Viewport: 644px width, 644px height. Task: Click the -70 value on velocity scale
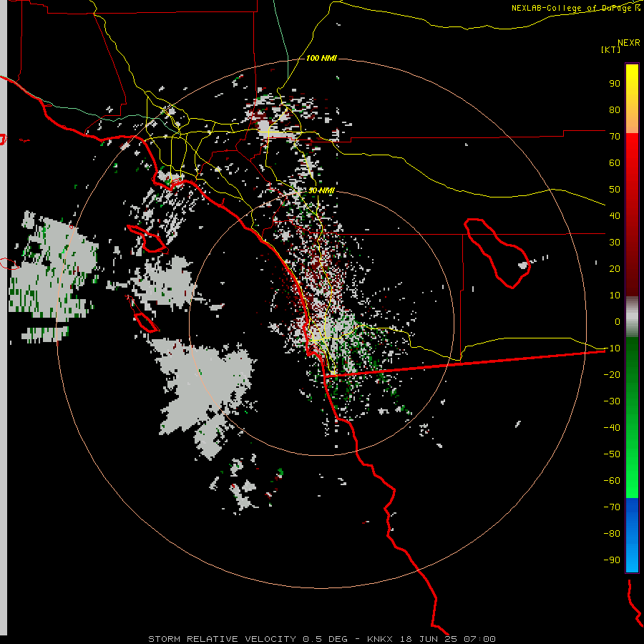pyautogui.click(x=612, y=507)
